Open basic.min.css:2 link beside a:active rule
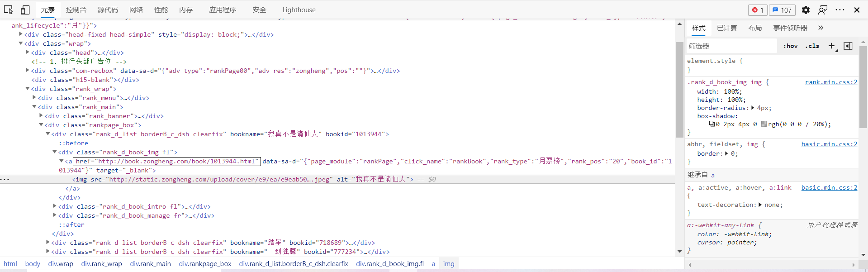The height and width of the screenshot is (272, 868). [829, 187]
